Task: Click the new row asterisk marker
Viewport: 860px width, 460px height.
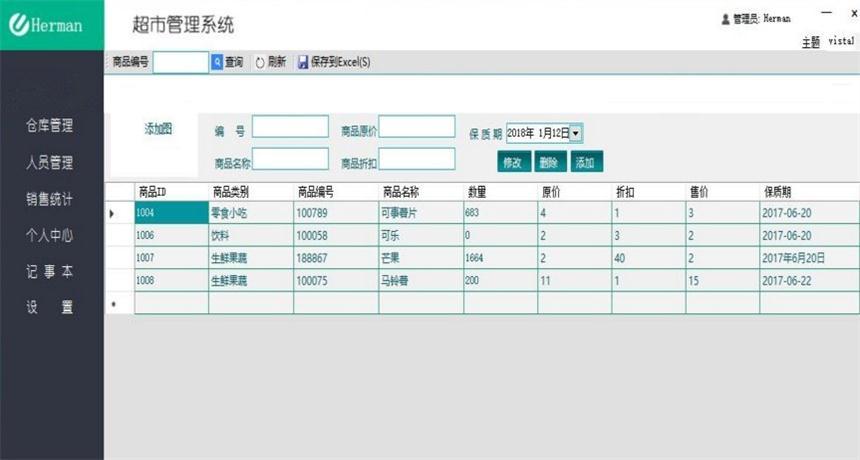Action: click(x=112, y=304)
